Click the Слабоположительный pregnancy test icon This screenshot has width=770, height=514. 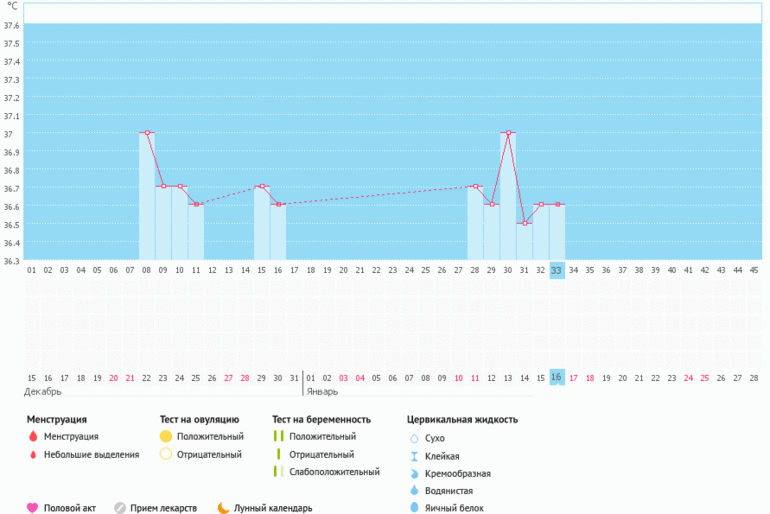pos(278,471)
